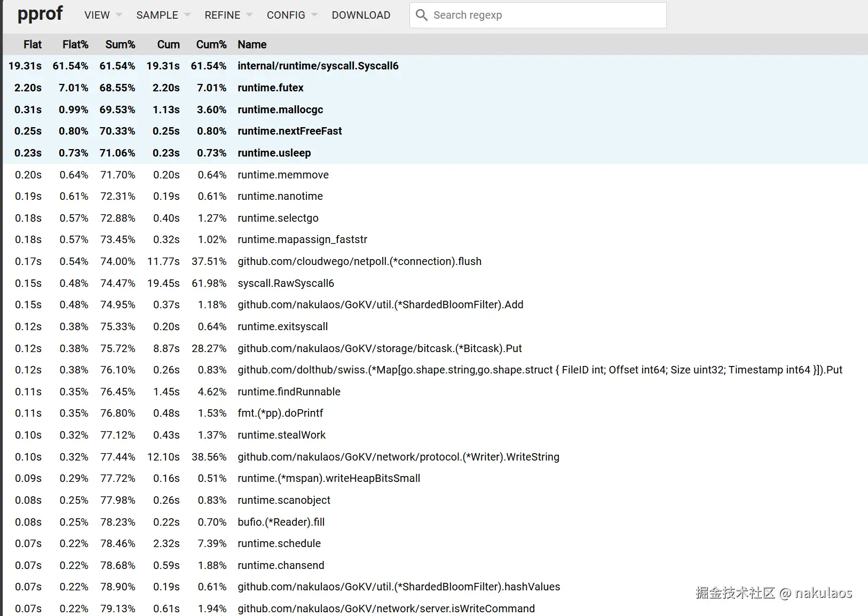The height and width of the screenshot is (616, 868).
Task: Sort by the Cum% column header
Action: [x=211, y=44]
